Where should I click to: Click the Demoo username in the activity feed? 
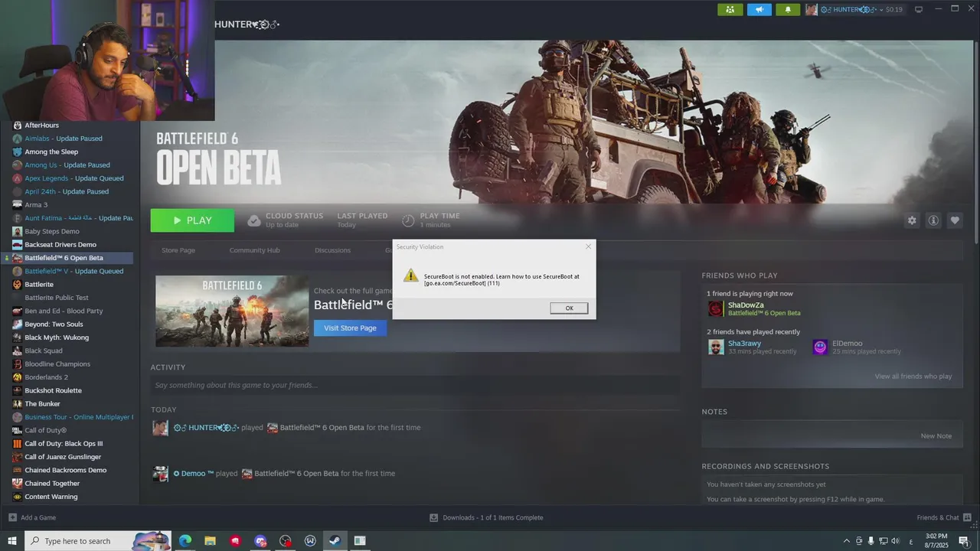click(x=198, y=474)
